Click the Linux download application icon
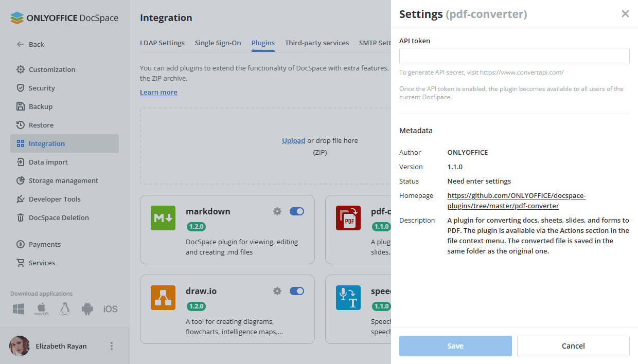The width and height of the screenshot is (638, 364). pos(64,309)
